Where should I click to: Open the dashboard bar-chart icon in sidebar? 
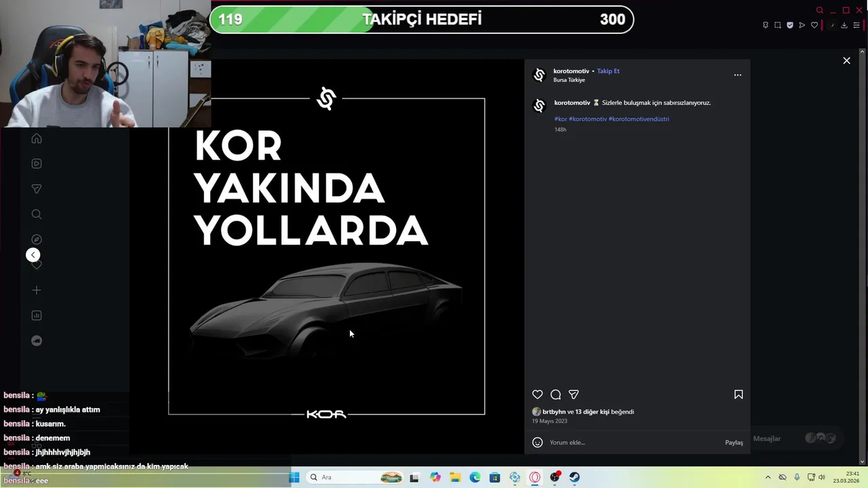click(x=37, y=315)
